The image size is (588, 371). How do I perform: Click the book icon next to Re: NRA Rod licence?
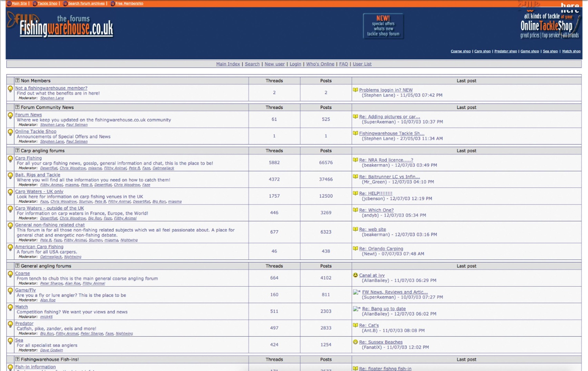pyautogui.click(x=355, y=160)
